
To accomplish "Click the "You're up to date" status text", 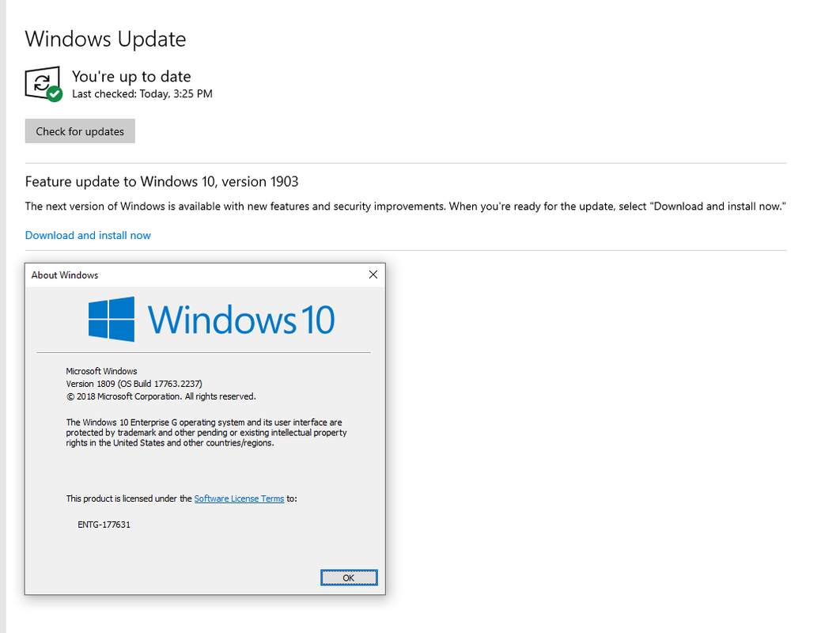I will (x=131, y=77).
